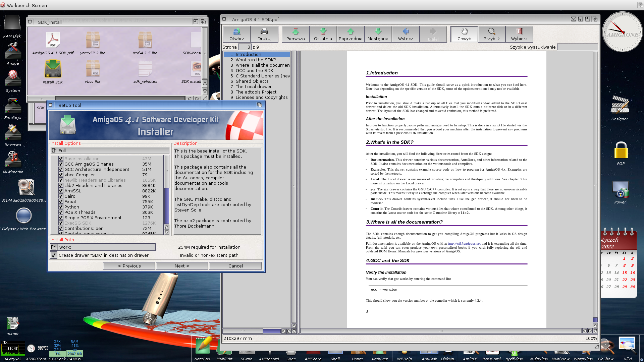Toggle GCC AmigaOS Binaries checkbox
This screenshot has height=362, width=644.
click(x=61, y=164)
